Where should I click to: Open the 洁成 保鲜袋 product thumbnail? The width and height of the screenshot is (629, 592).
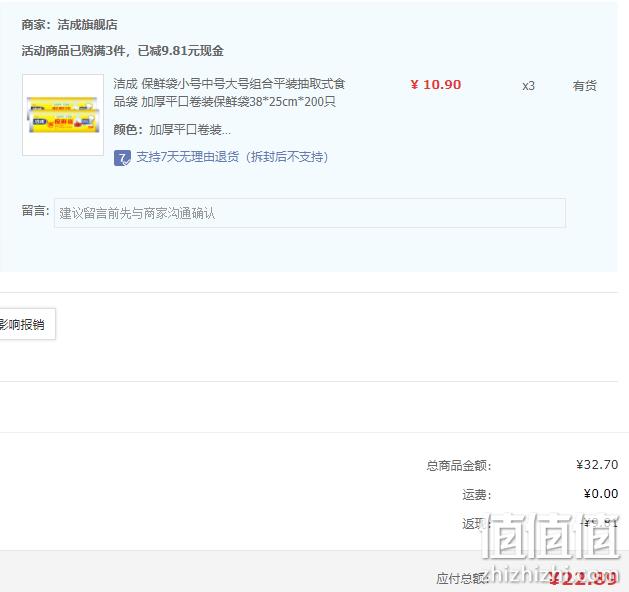[63, 115]
